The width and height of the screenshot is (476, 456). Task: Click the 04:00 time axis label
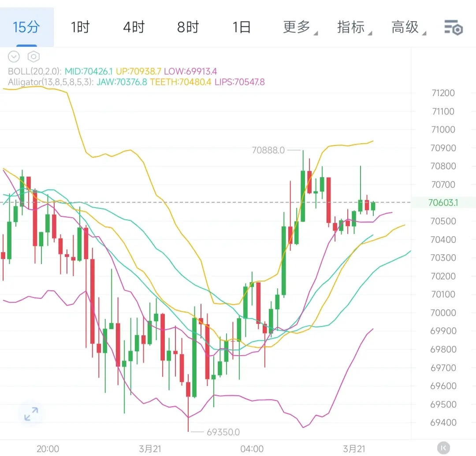point(252,449)
